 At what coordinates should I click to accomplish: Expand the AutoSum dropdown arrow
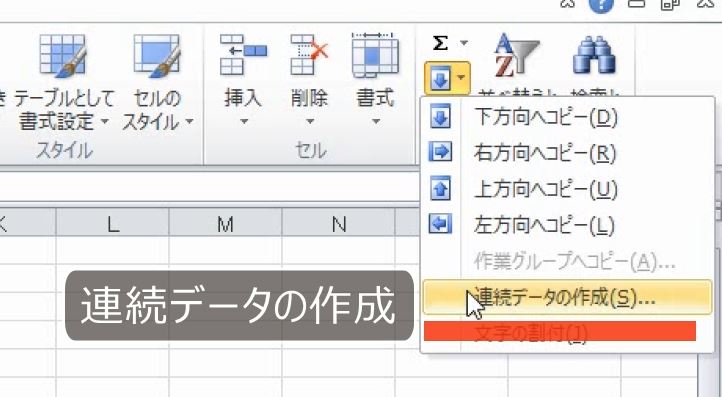(464, 43)
